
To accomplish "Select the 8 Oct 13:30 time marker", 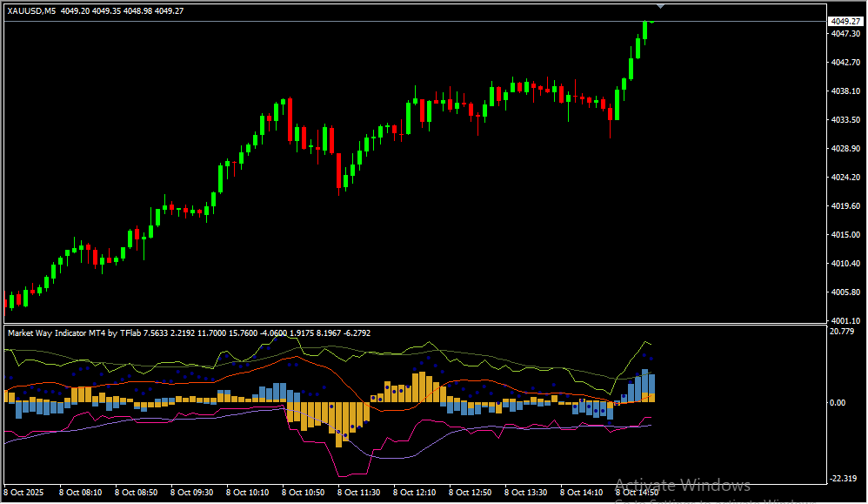I will coord(528,493).
